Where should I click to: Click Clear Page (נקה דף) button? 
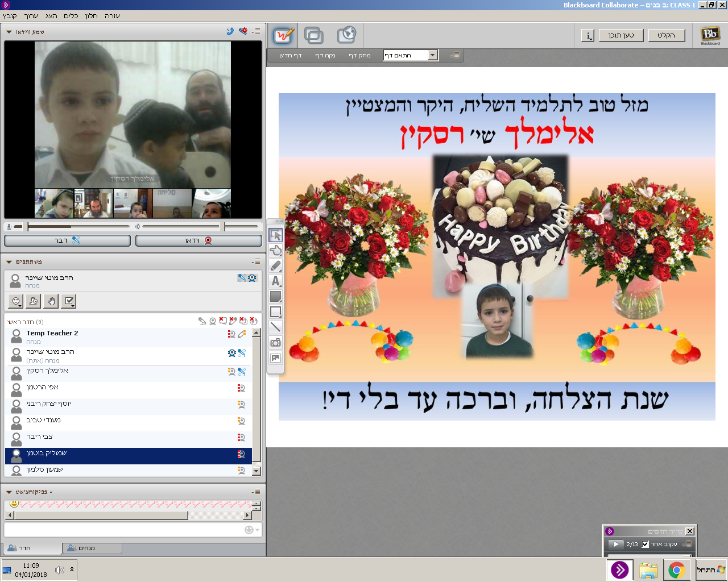tap(325, 55)
